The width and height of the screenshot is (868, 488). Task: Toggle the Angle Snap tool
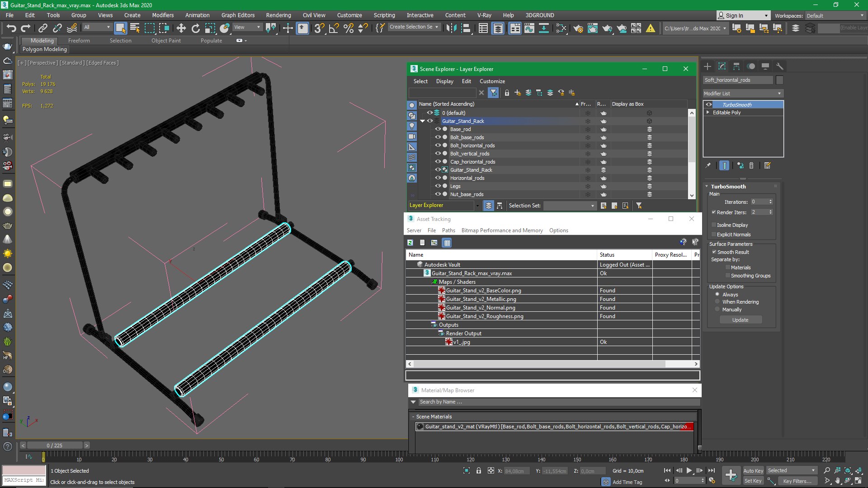click(x=334, y=28)
